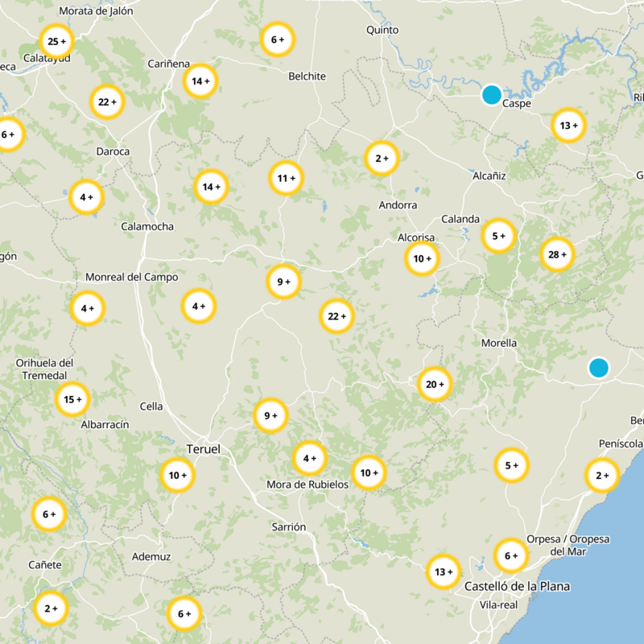Screen dimensions: 644x644
Task: Select the Morella town label
Action: coord(499,343)
